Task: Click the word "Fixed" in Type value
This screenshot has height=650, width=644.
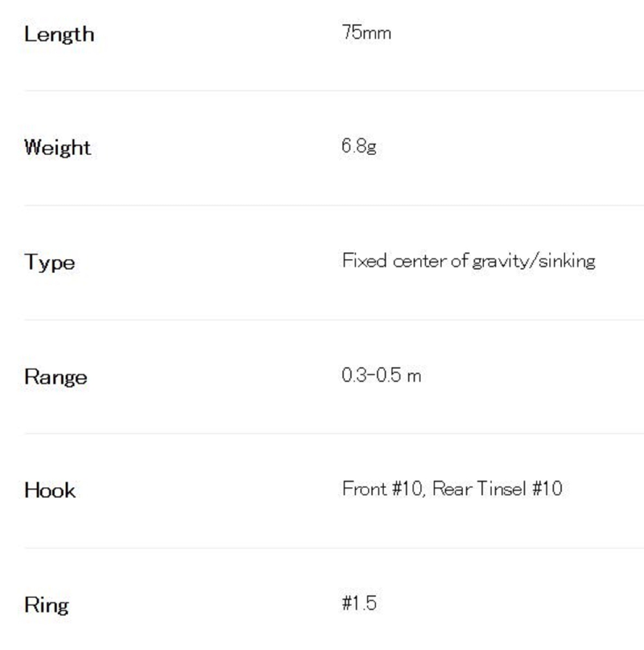Action: tap(364, 261)
